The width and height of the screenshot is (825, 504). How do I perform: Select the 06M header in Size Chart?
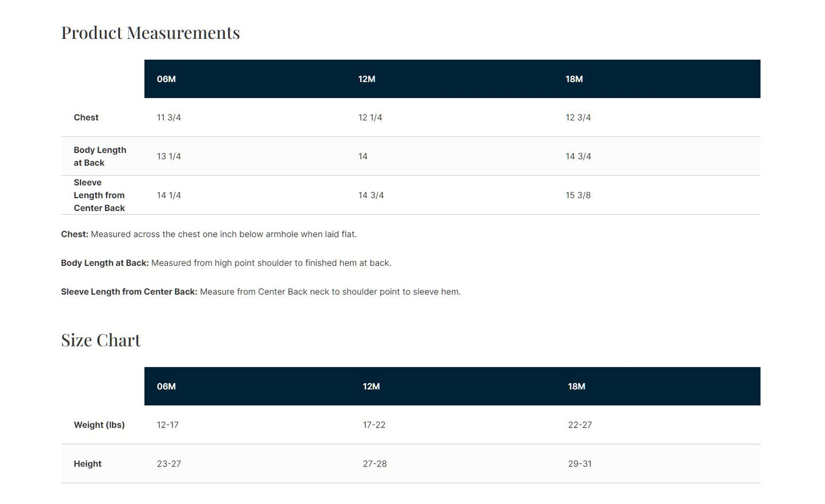point(166,386)
